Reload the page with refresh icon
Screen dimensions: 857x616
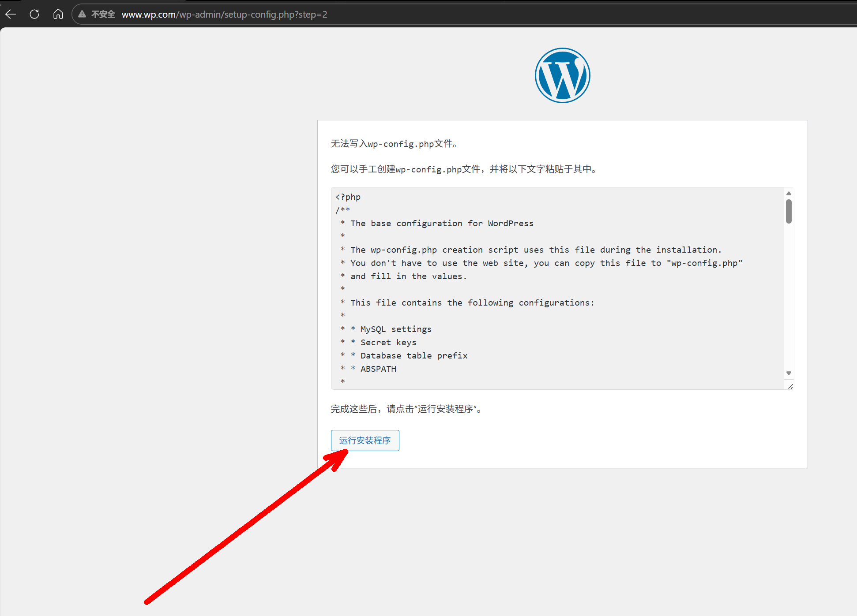34,14
